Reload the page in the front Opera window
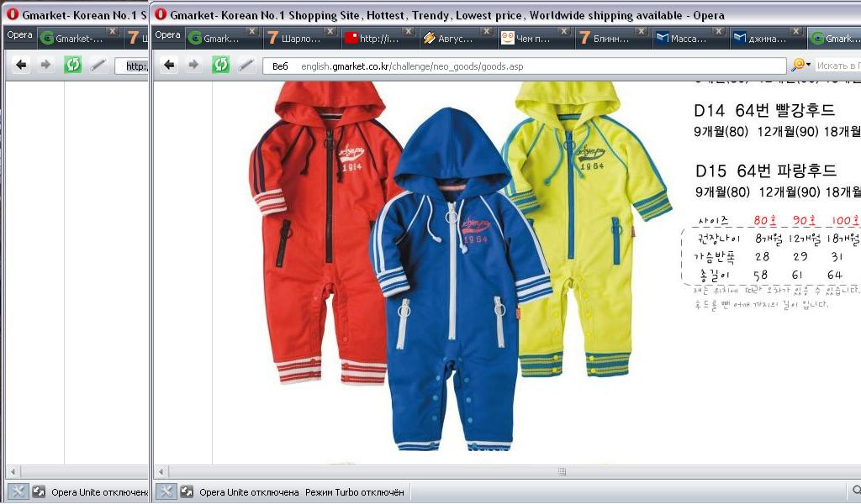The width and height of the screenshot is (861, 504). click(220, 65)
